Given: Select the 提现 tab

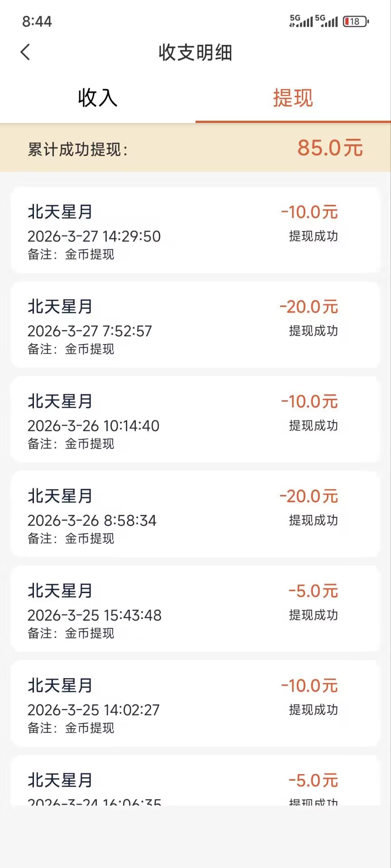Looking at the screenshot, I should click(x=293, y=98).
